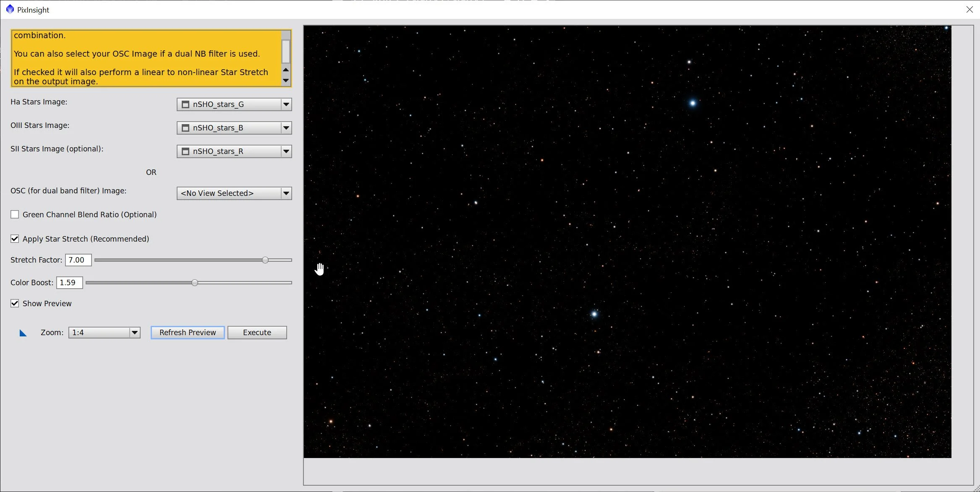Expand the OIII Stars Image view list
980x492 pixels.
coord(286,128)
